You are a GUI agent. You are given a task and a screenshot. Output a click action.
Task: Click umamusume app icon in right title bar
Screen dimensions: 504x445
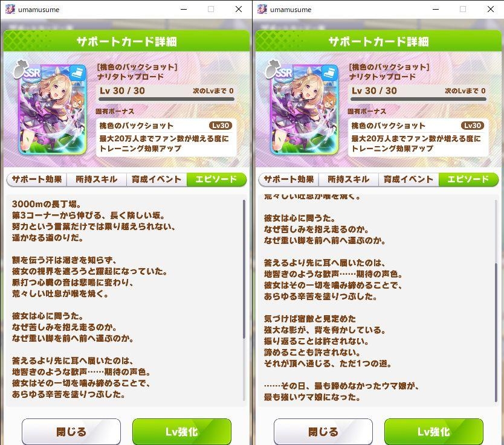(x=262, y=9)
